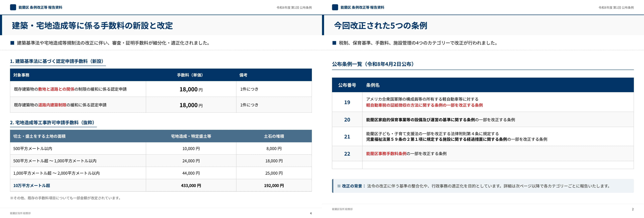
Task: Click the 433,000 円 cell
Action: pyautogui.click(x=191, y=185)
